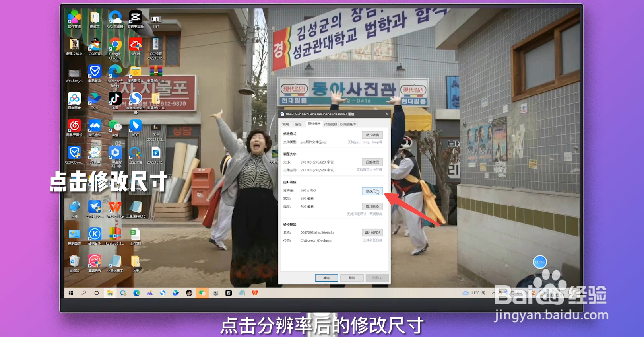Click 剪映 icon in taskbar
Viewport: 644px width, 337px height.
[x=229, y=293]
